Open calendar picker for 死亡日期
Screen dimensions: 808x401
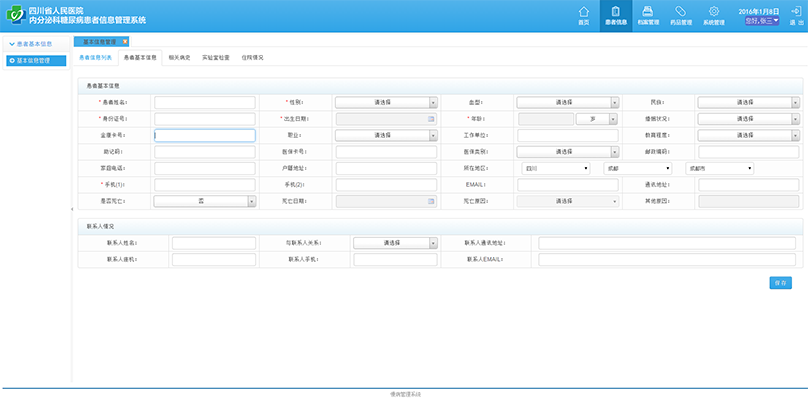[x=432, y=201]
